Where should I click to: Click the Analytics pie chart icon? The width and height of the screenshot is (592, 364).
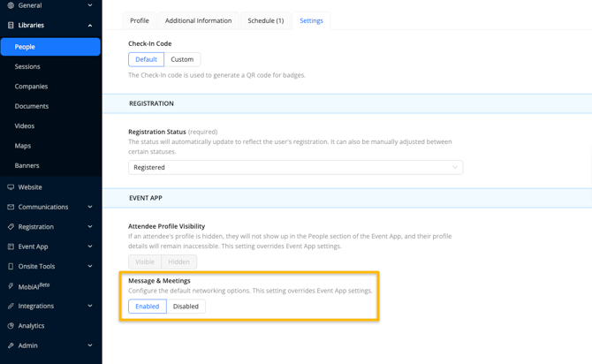[11, 325]
